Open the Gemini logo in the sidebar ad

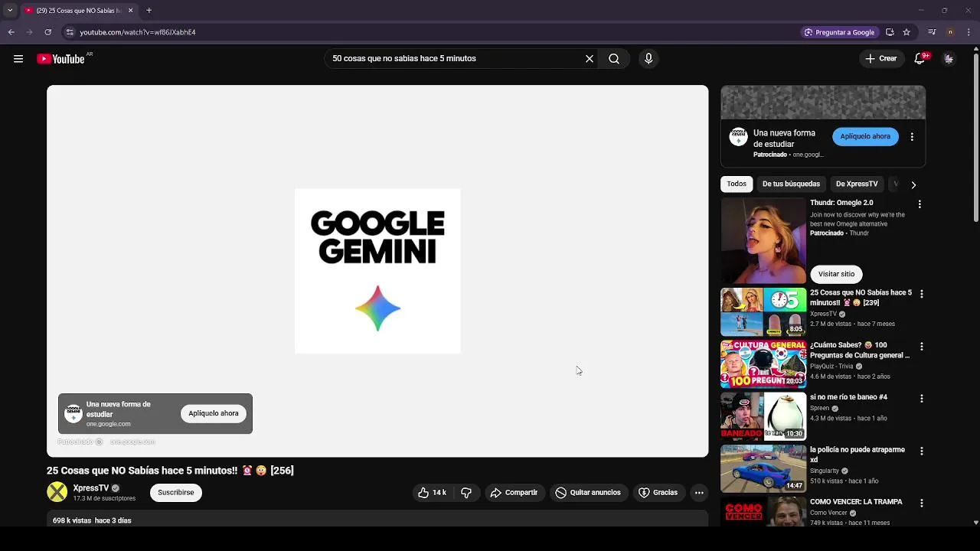point(738,137)
